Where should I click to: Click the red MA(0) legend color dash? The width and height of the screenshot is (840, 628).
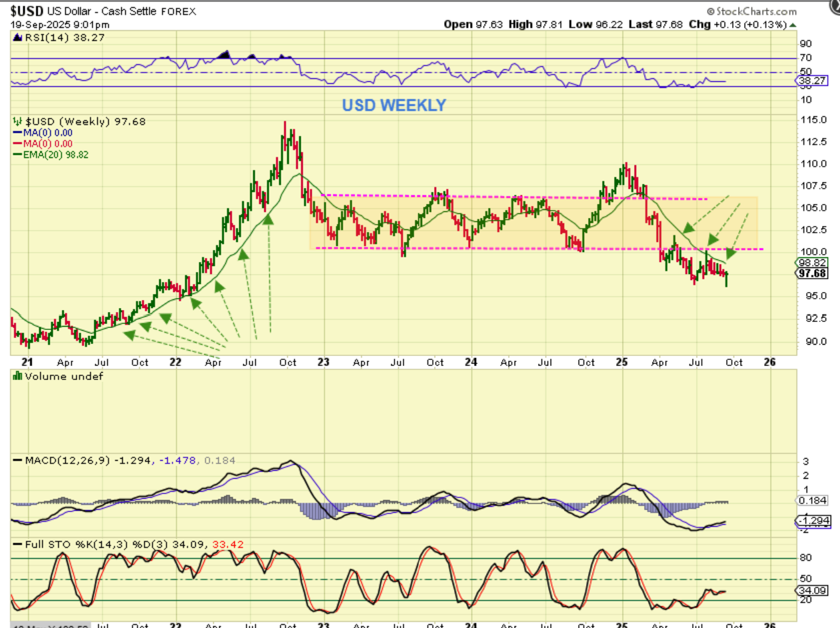point(17,143)
